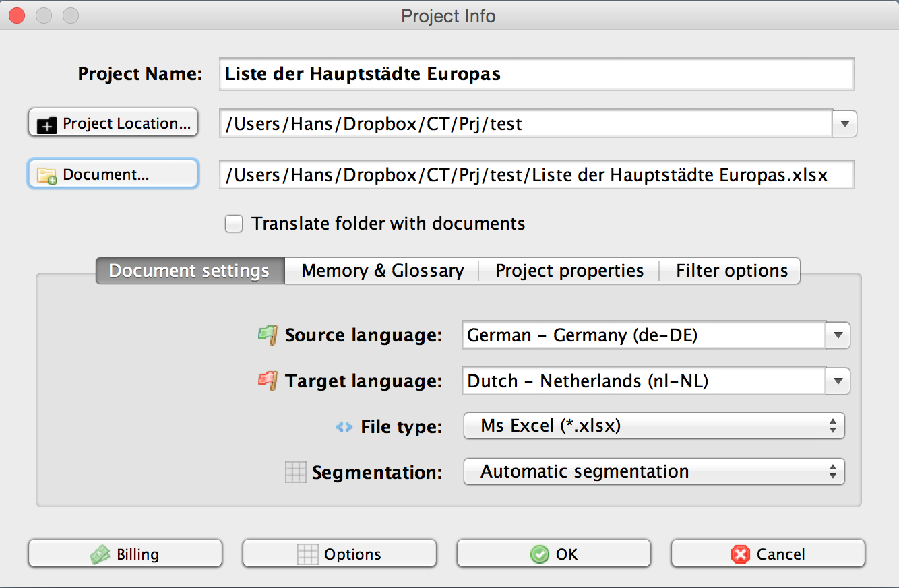The width and height of the screenshot is (899, 588).
Task: Open the File type Ms Excel selector
Action: tap(653, 426)
